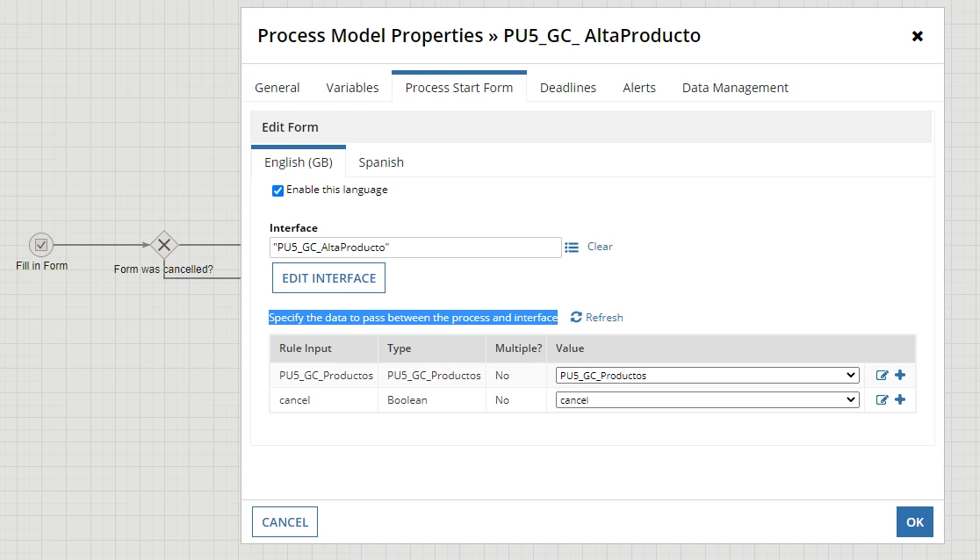Add new variable for PU5_GC_Productos row
This screenshot has width=980, height=560.
point(900,375)
